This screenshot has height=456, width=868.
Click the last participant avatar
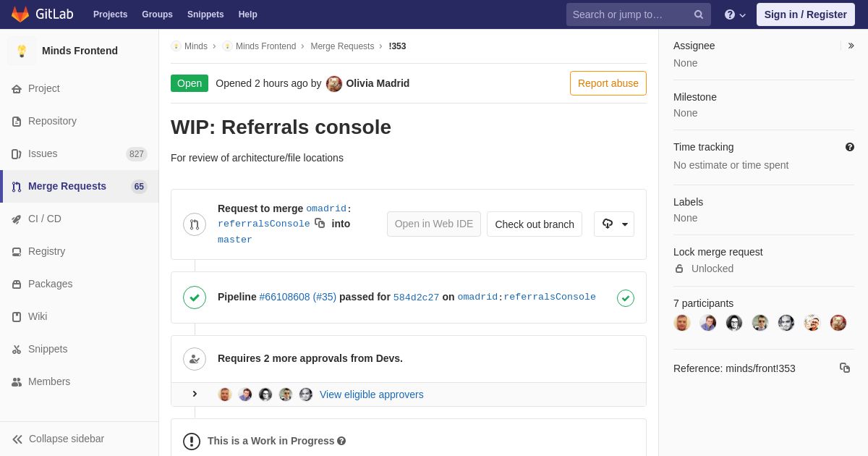[838, 323]
